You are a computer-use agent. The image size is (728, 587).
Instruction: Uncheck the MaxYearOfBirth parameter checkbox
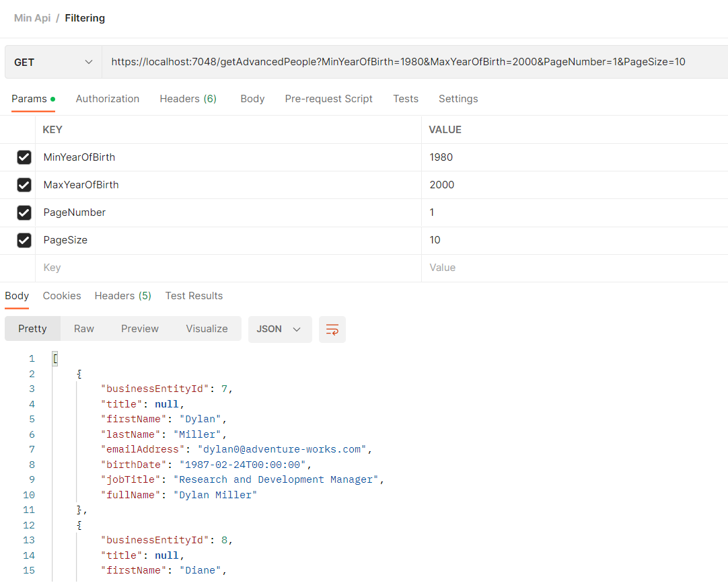(x=24, y=185)
